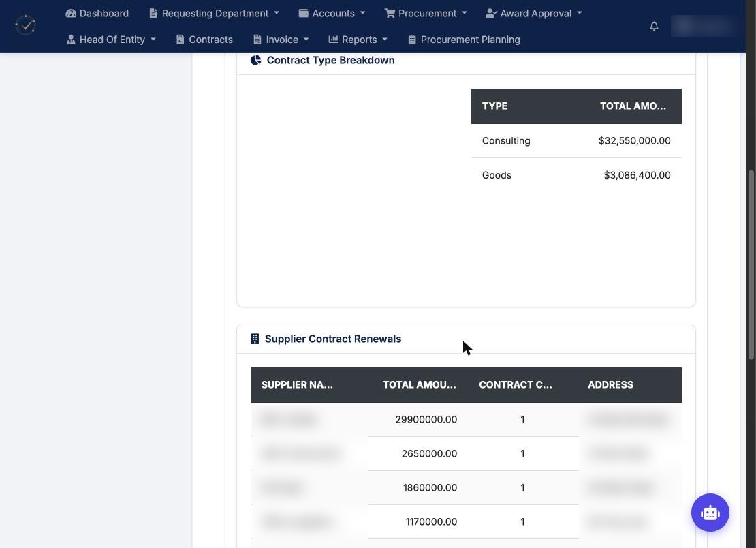
Task: Open the Procurement Planning menu item
Action: click(x=464, y=40)
